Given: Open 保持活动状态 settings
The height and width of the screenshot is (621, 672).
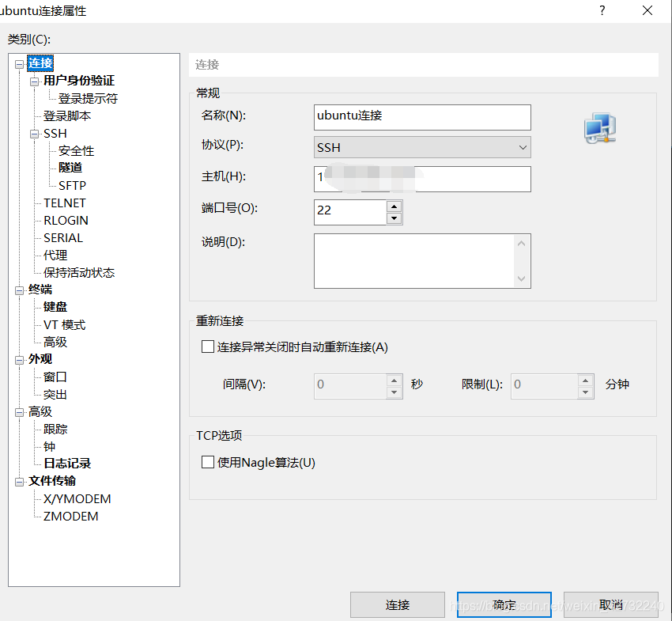Looking at the screenshot, I should click(79, 272).
